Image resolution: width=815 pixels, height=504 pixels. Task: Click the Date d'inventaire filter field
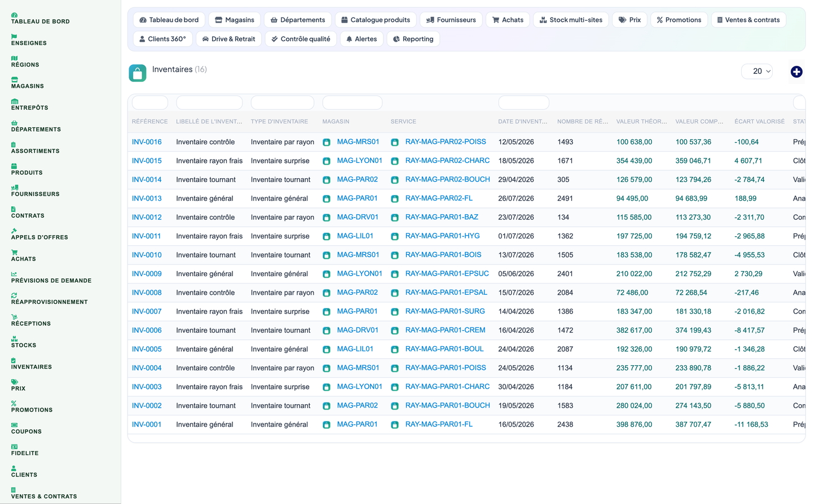524,103
